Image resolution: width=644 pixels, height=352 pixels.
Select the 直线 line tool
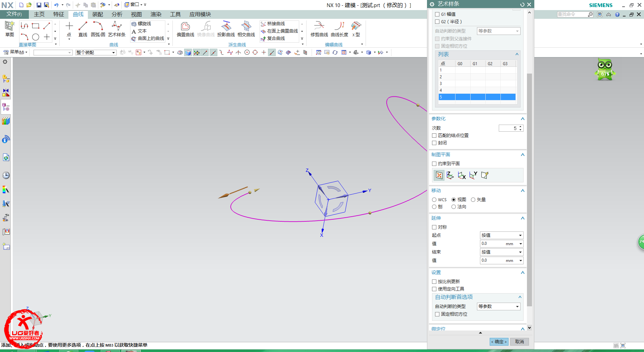(x=83, y=29)
